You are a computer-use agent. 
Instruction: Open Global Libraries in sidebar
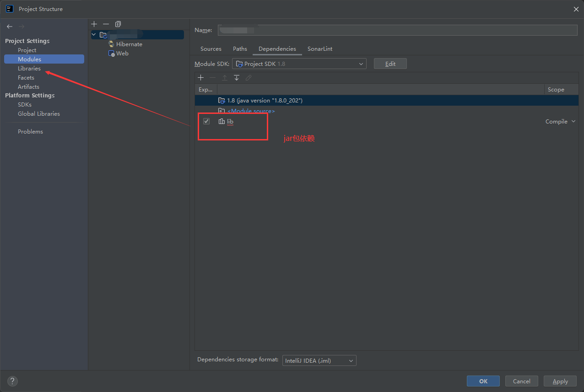[x=39, y=114]
